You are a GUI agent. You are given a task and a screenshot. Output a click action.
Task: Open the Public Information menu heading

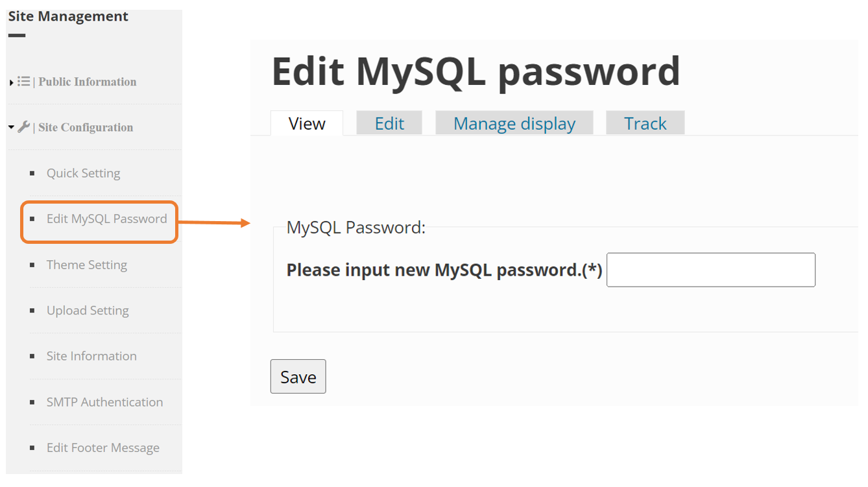87,82
